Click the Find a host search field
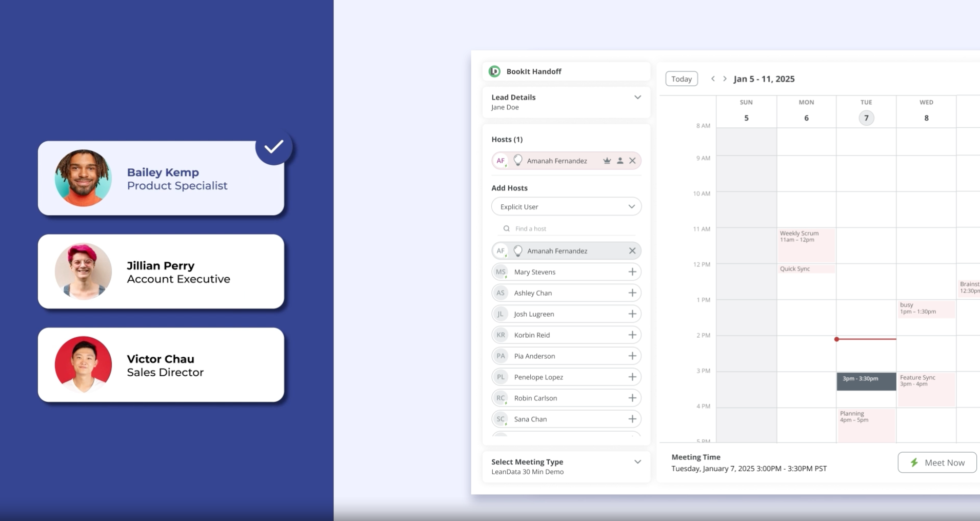Screen dimensions: 980x521 click(x=569, y=228)
